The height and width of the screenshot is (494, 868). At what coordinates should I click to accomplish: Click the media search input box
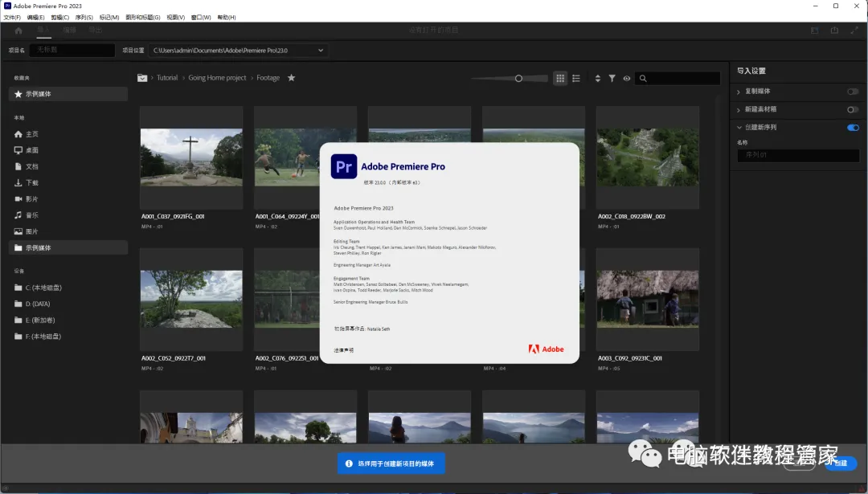[678, 79]
